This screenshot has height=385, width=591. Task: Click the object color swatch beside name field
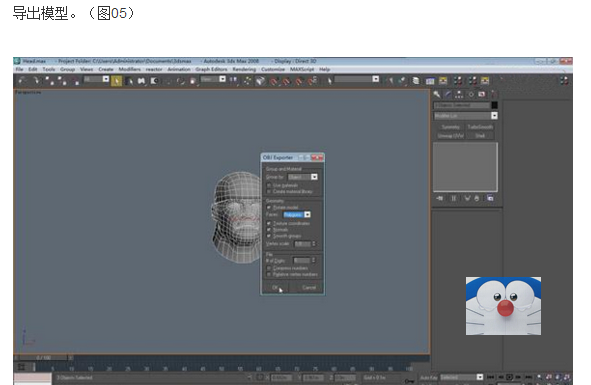pyautogui.click(x=495, y=105)
